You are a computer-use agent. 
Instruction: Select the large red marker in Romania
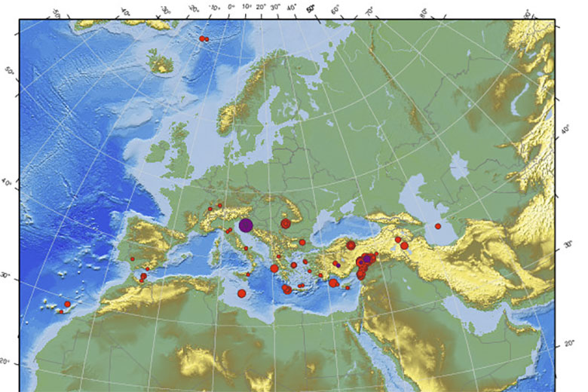tap(286, 223)
